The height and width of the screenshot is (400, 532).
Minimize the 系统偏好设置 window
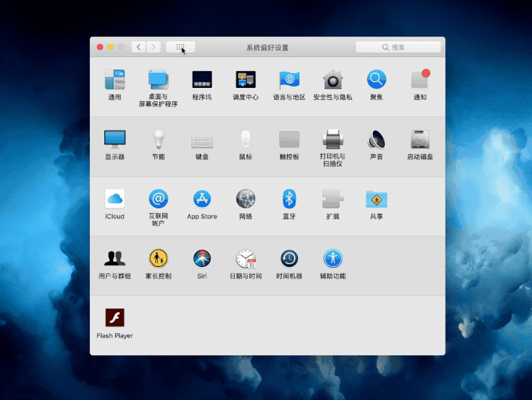click(x=110, y=47)
